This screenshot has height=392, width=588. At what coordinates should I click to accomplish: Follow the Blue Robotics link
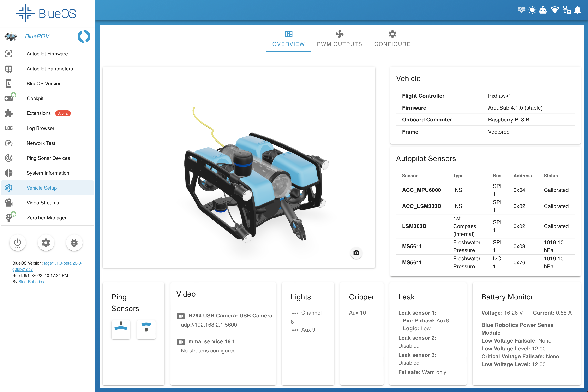(x=31, y=282)
